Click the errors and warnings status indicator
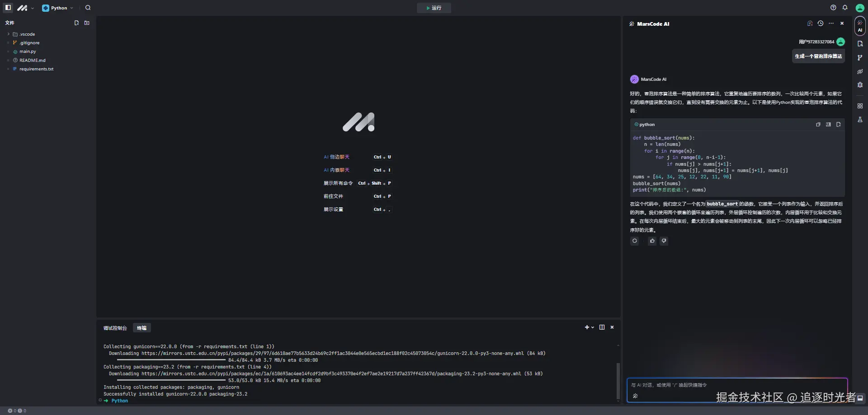This screenshot has height=415, width=868. [17, 411]
